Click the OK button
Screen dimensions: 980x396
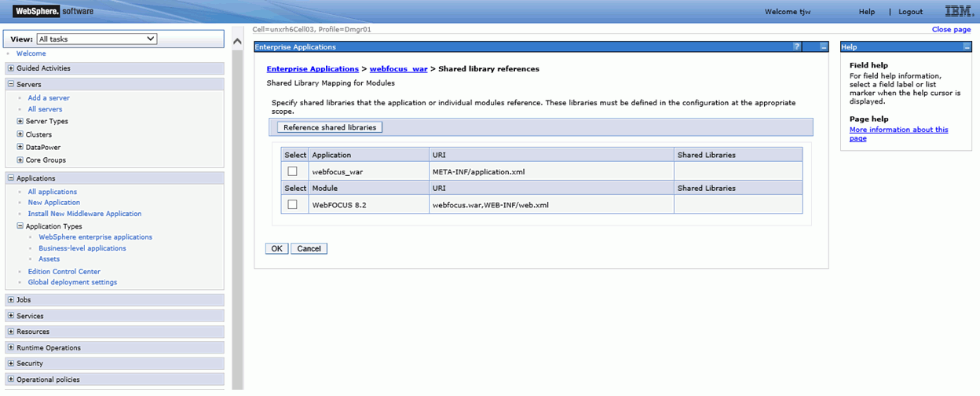[x=276, y=248]
